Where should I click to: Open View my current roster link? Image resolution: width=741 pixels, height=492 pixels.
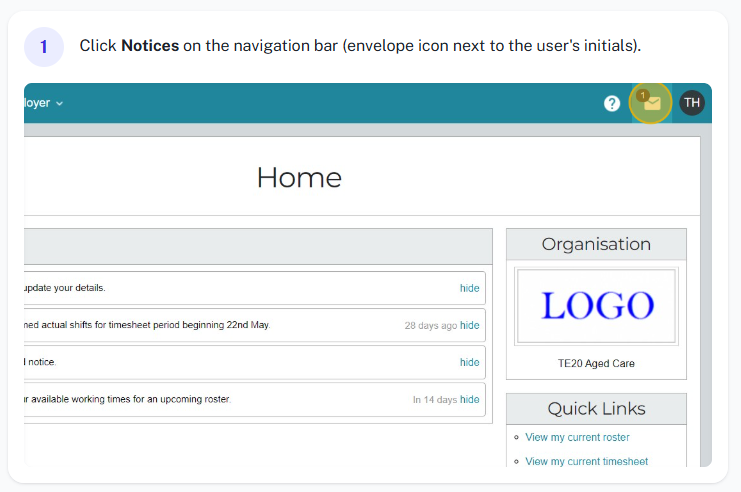(577, 437)
